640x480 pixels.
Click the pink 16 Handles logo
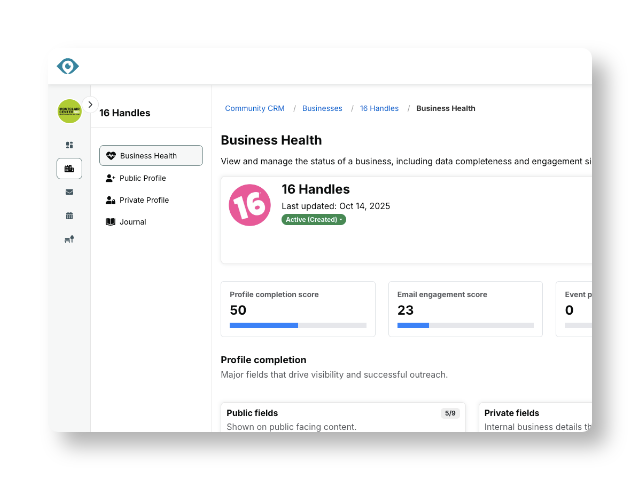249,205
